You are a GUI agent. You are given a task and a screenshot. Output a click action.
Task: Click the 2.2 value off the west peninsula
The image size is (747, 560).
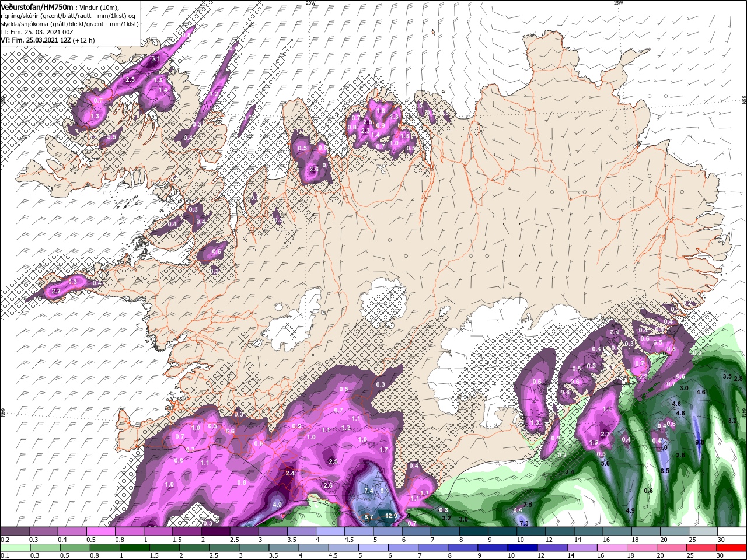pyautogui.click(x=57, y=290)
